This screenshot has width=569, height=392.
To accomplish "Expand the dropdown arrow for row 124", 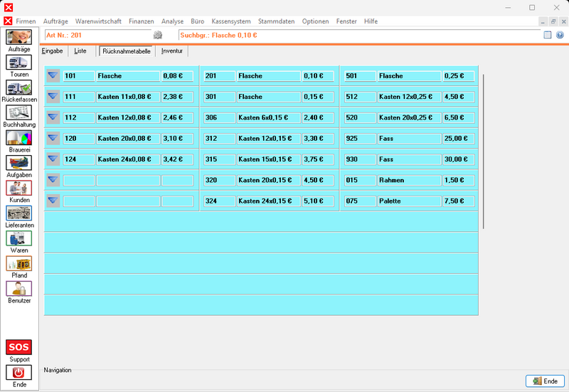I will click(53, 159).
